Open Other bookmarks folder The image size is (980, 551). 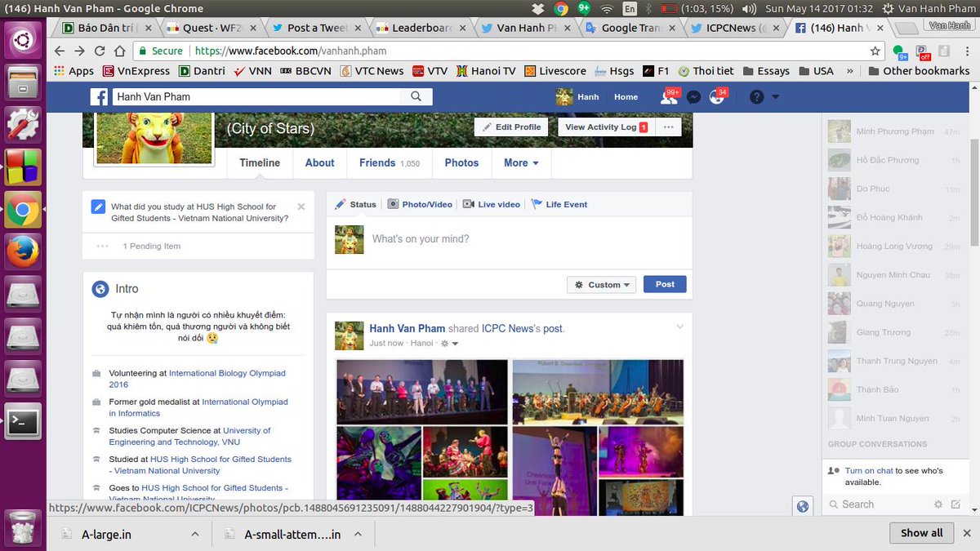918,71
